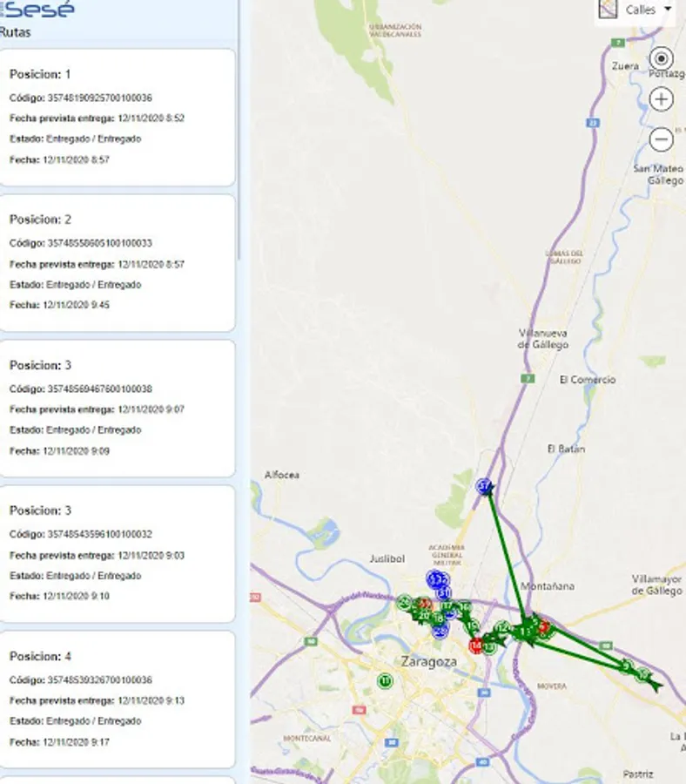Click the Villanueva de Gállego map label
Image resolution: width=686 pixels, height=784 pixels.
(x=543, y=339)
